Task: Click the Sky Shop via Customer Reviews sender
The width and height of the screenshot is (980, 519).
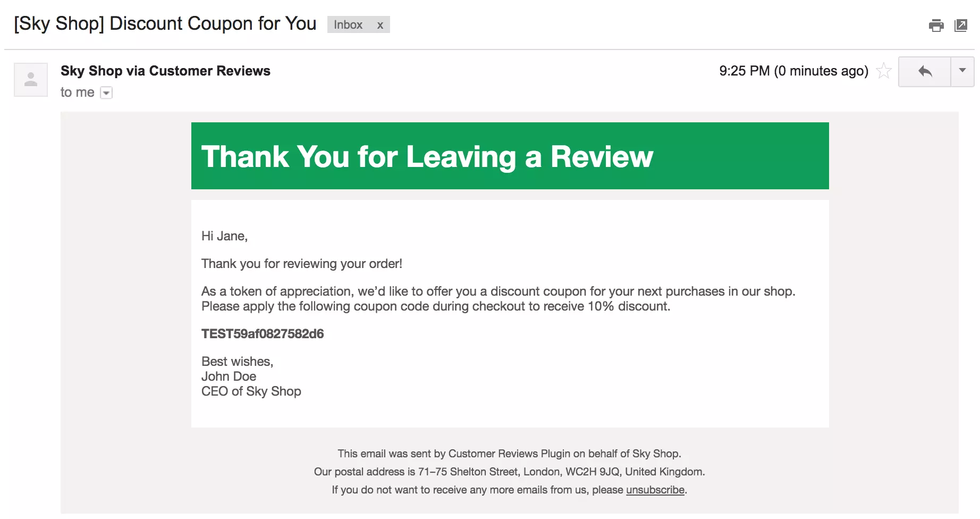Action: [165, 70]
